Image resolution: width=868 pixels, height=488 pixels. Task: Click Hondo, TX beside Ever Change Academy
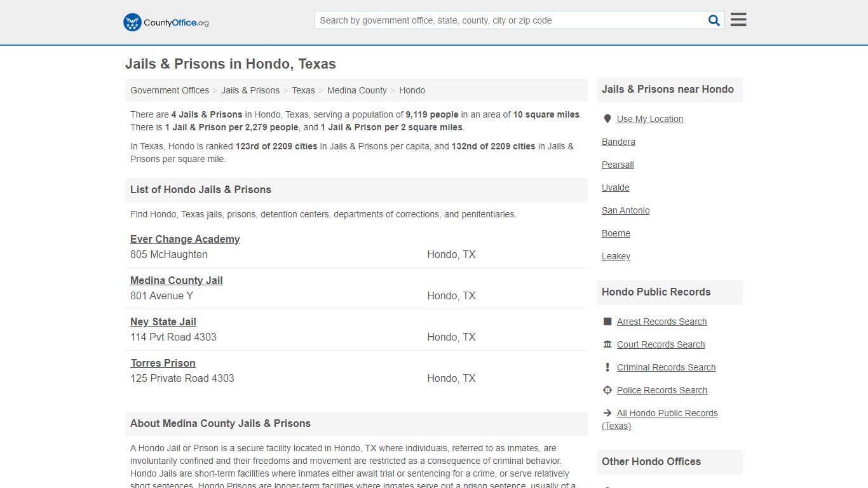pyautogui.click(x=451, y=254)
